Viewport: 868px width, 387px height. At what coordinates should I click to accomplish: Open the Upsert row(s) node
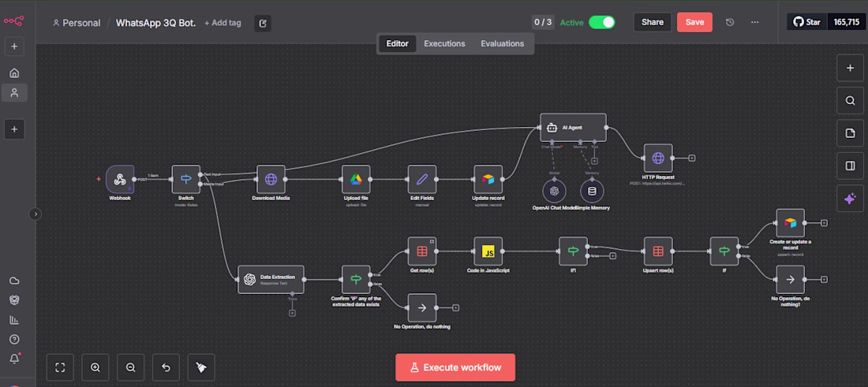click(657, 251)
